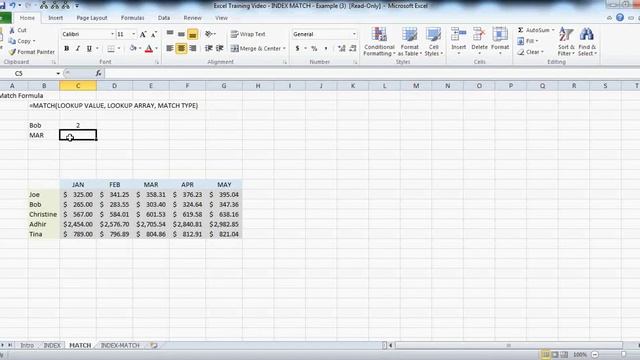This screenshot has width=640, height=360.
Task: Decrease font size with Shrink Font
Action: (x=154, y=34)
